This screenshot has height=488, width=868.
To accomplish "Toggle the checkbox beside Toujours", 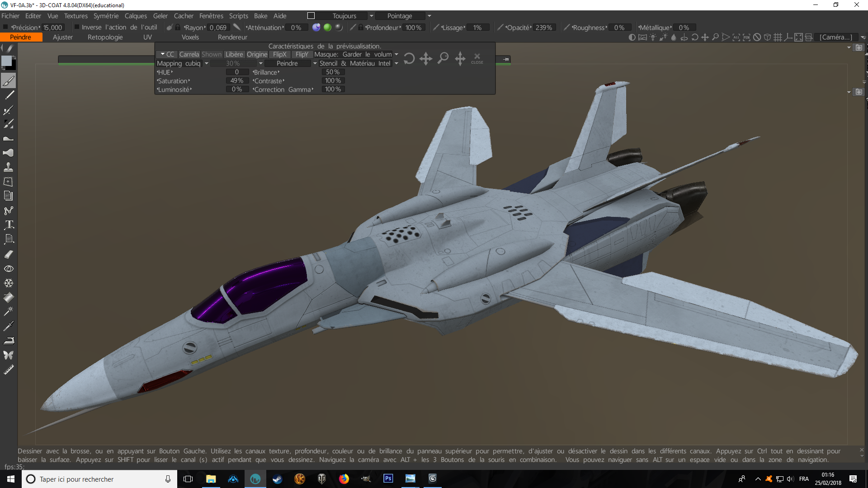I will pyautogui.click(x=311, y=16).
